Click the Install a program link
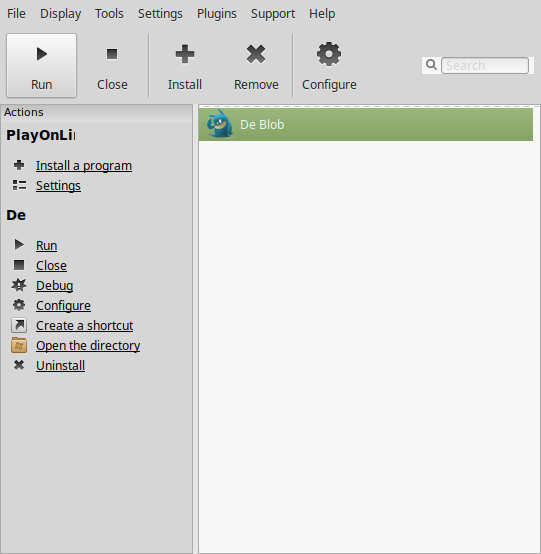The height and width of the screenshot is (554, 541). [x=84, y=166]
